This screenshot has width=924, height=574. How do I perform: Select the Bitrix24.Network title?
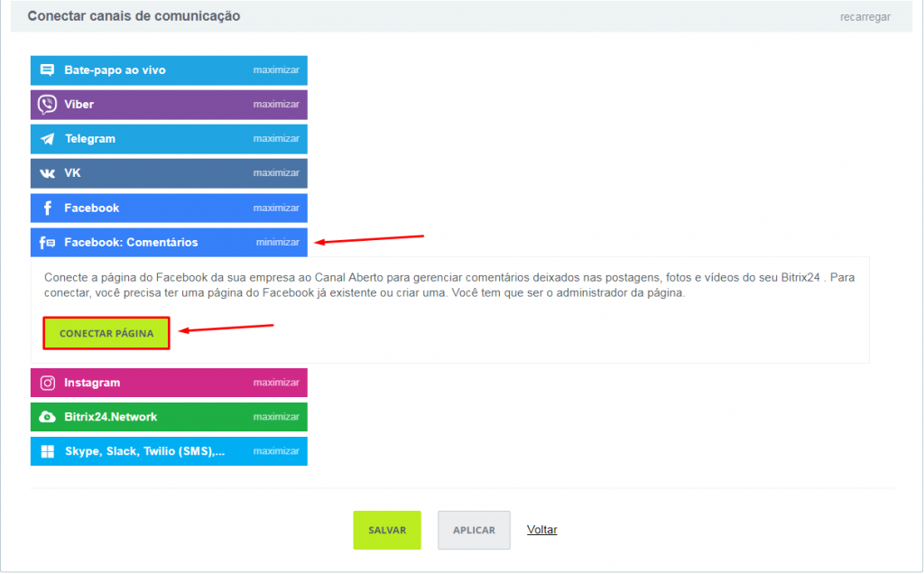click(x=111, y=417)
